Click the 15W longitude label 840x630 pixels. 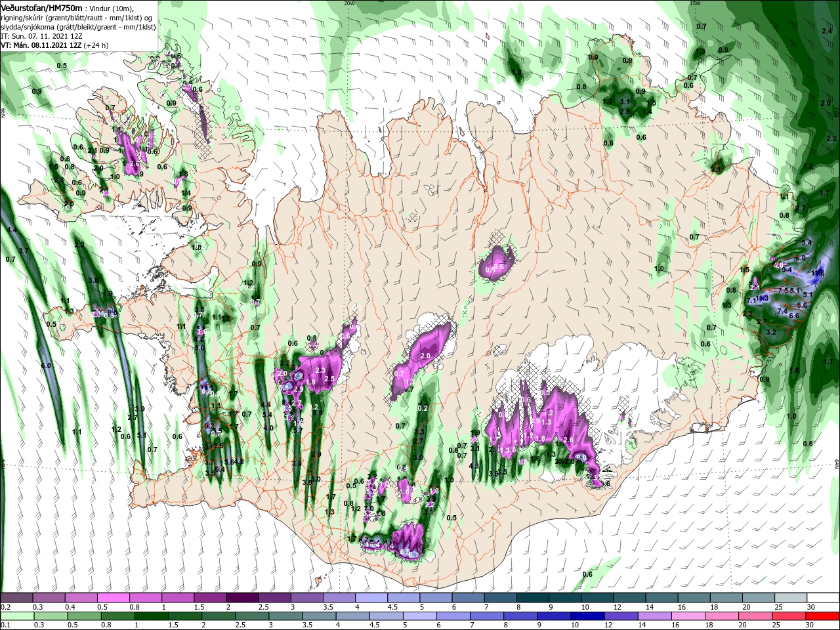[695, 3]
